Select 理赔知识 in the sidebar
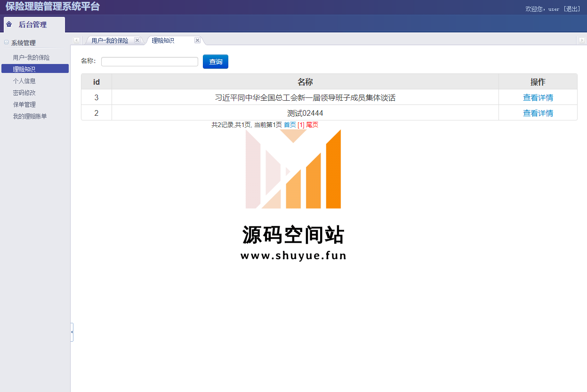Image resolution: width=587 pixels, height=392 pixels. click(x=35, y=69)
